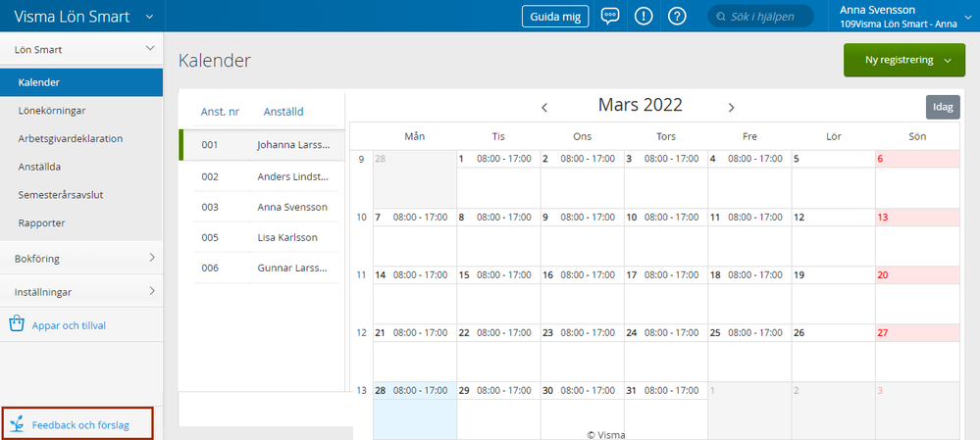
Task: Click the Idag button
Action: pos(942,107)
